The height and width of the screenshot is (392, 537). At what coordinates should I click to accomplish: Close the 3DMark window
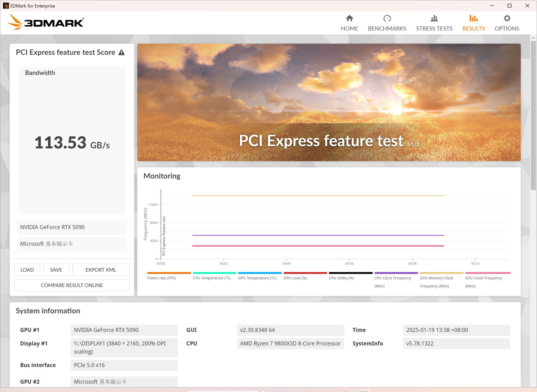527,6
